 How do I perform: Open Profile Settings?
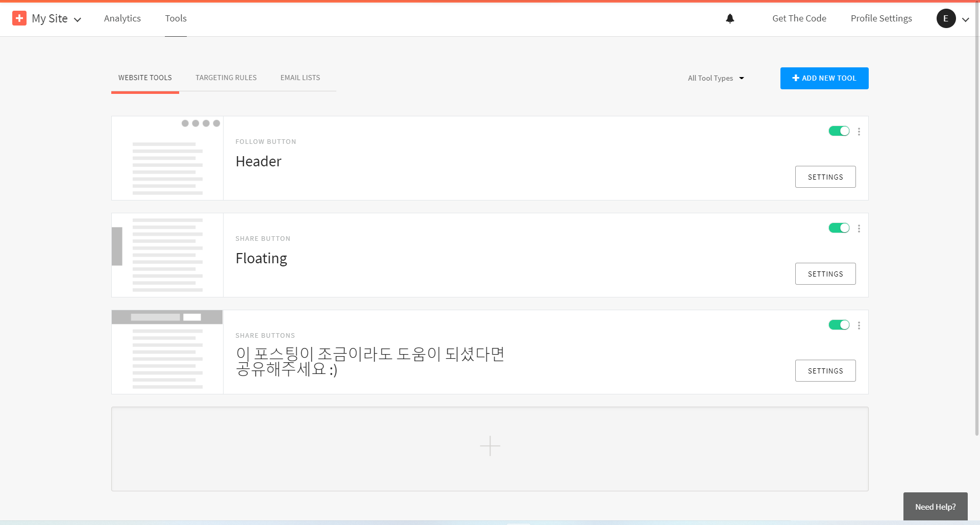pos(881,18)
